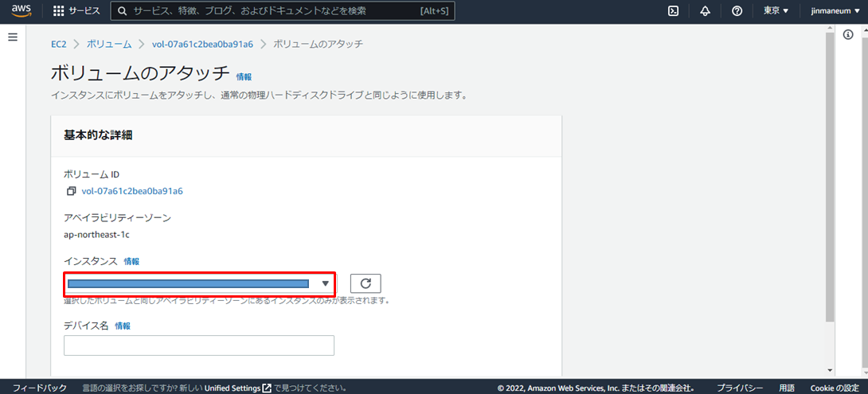Open the help question mark icon
This screenshot has width=868, height=394.
(737, 11)
